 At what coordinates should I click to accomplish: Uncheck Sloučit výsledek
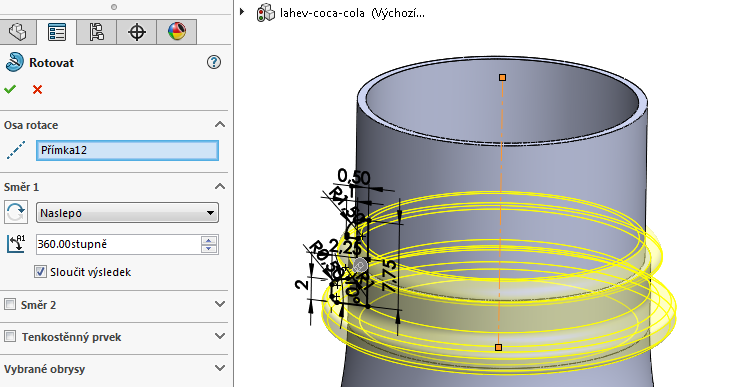click(x=40, y=272)
